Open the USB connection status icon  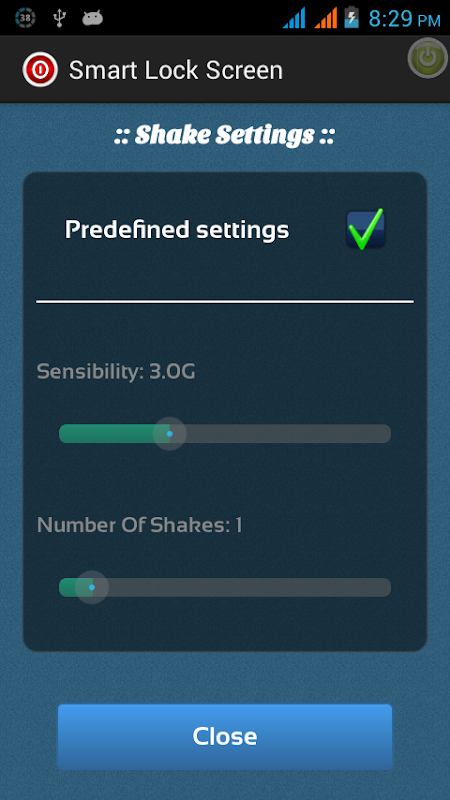pyautogui.click(x=60, y=18)
